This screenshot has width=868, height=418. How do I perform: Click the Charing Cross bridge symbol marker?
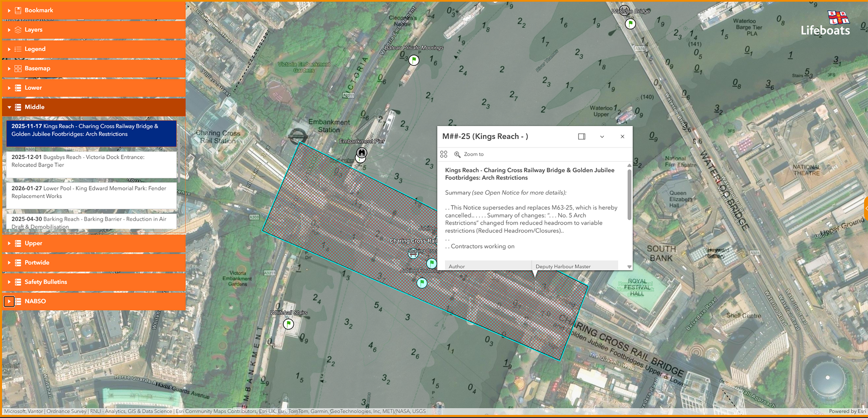click(x=413, y=255)
